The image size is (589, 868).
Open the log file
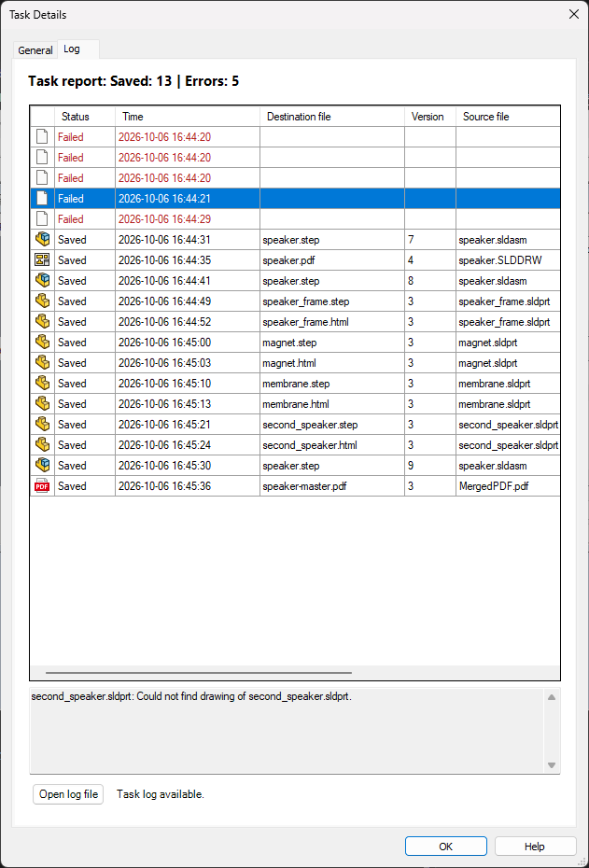pos(68,794)
